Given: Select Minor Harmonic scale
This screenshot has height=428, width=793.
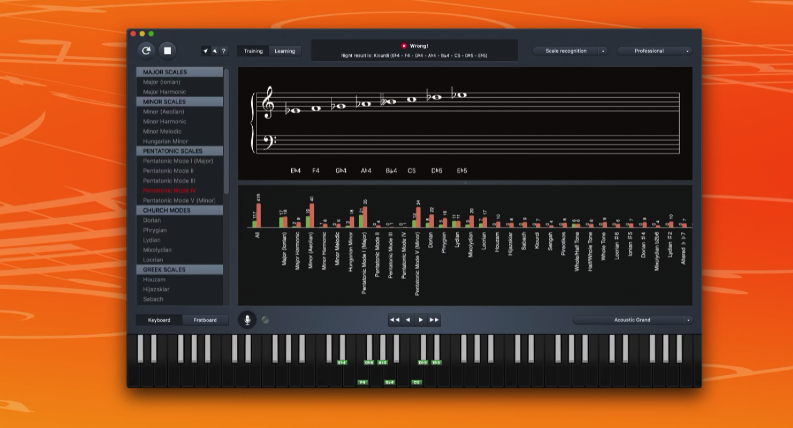Looking at the screenshot, I should [x=180, y=121].
